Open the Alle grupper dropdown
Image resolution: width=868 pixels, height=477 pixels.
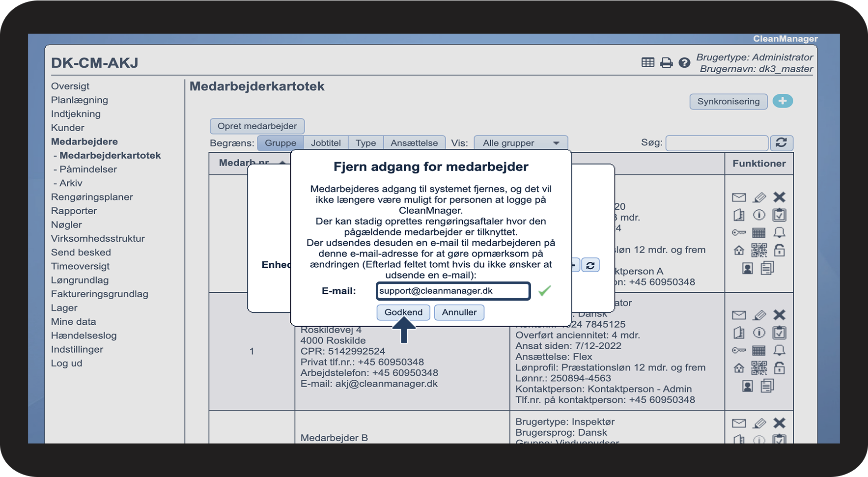[521, 143]
